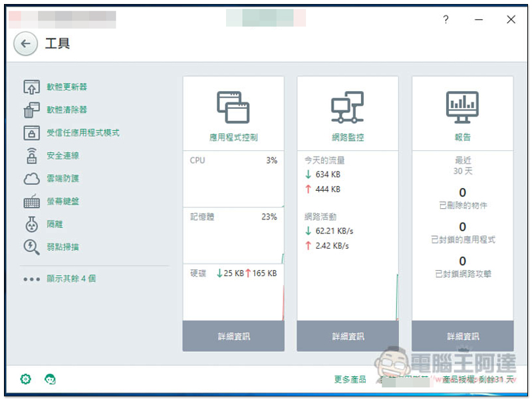
Task: Click the 網路活動 heading
Action: tap(321, 217)
